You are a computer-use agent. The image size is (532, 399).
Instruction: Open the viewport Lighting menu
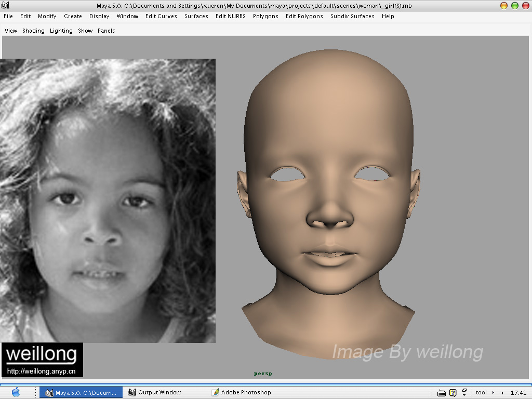61,31
